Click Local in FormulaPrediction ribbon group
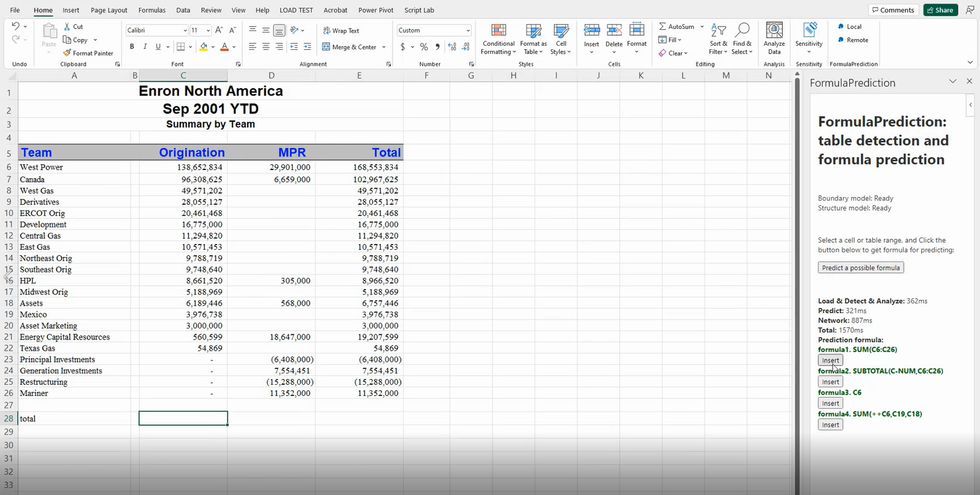The image size is (980, 495). pyautogui.click(x=849, y=26)
